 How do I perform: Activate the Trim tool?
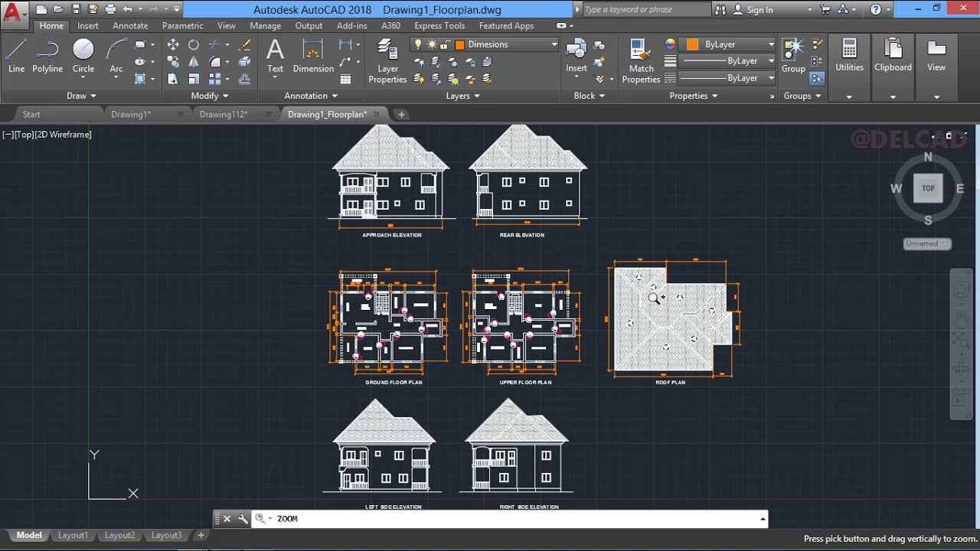pyautogui.click(x=215, y=44)
